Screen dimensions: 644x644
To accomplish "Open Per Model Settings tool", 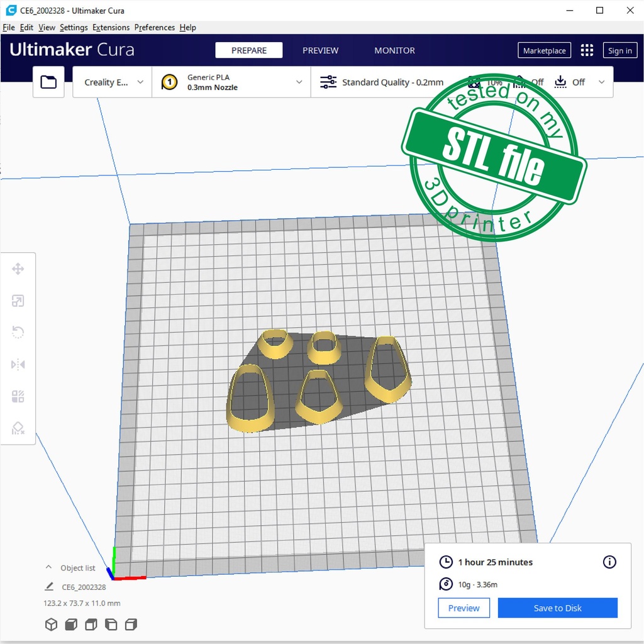I will pos(18,396).
